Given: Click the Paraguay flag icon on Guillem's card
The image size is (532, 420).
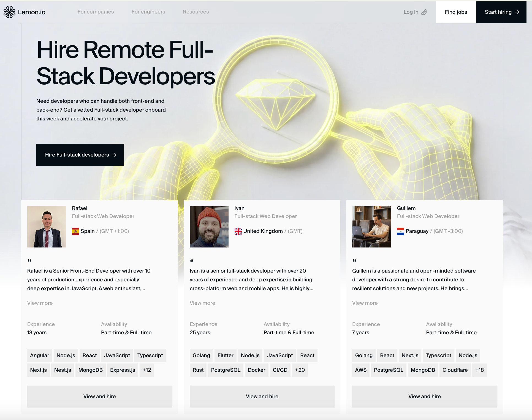Looking at the screenshot, I should (400, 231).
